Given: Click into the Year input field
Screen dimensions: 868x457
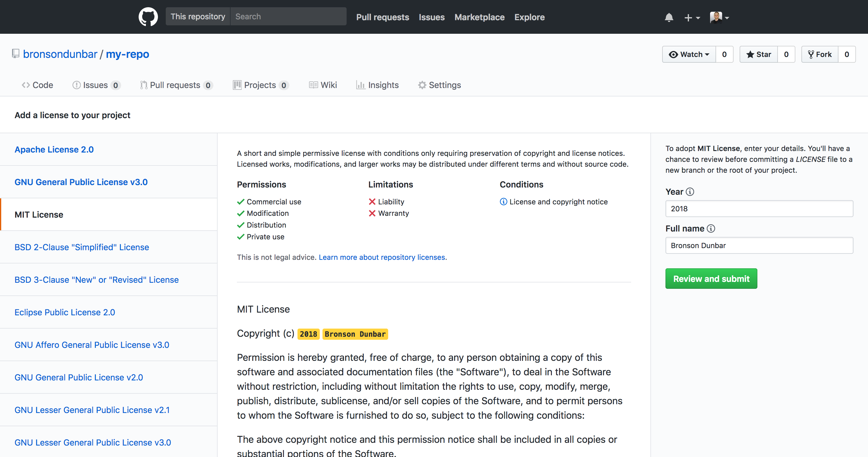Looking at the screenshot, I should point(759,209).
